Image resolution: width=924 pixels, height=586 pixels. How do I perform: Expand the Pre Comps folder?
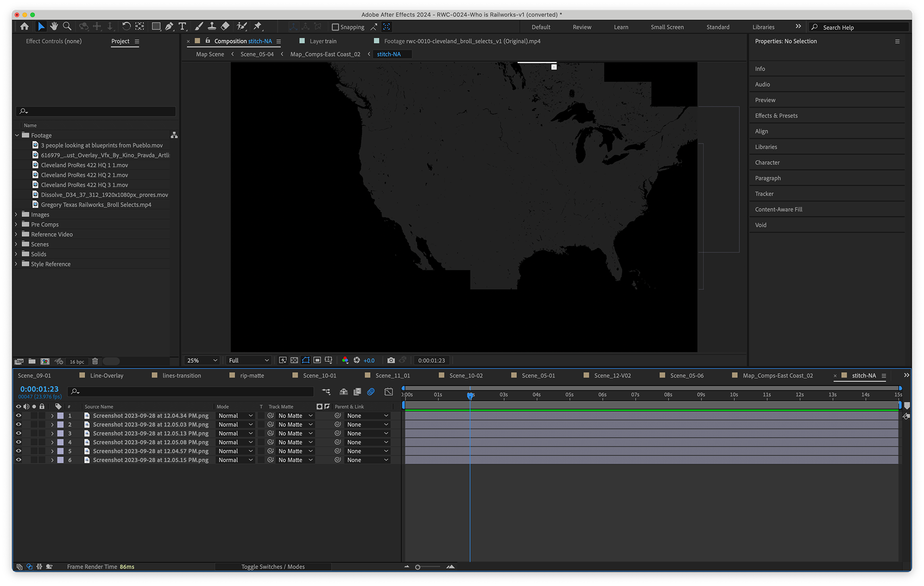[16, 224]
